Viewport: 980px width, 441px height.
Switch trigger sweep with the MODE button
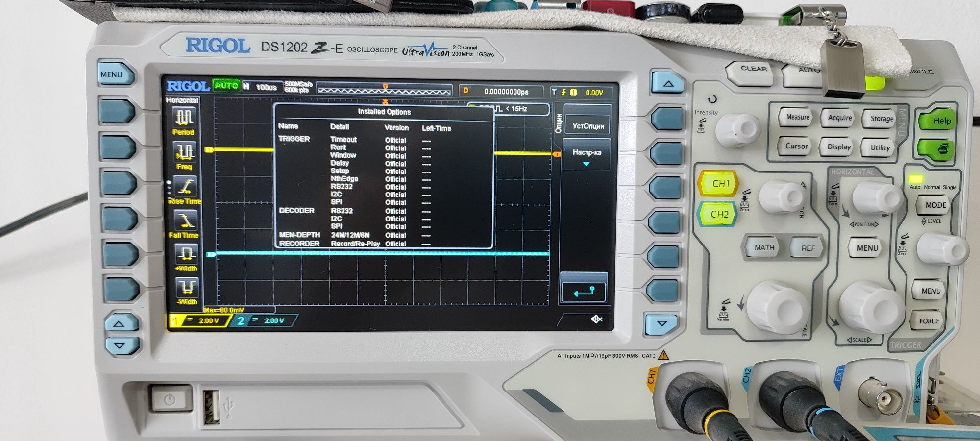coord(935,205)
